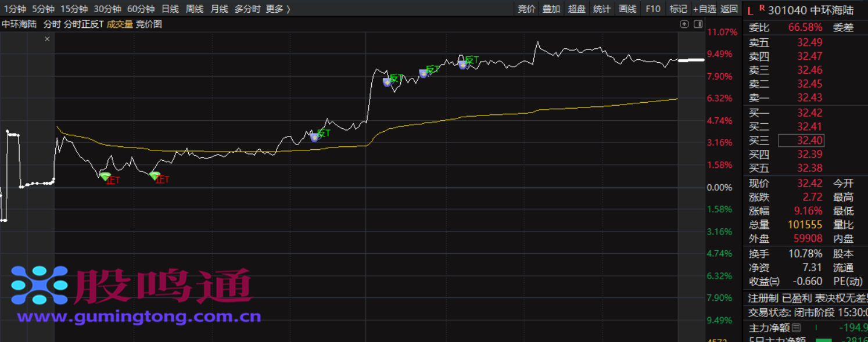Viewport: 868px width, 342px height.
Task: Select the 买三 price 32.40 field
Action: [x=801, y=141]
